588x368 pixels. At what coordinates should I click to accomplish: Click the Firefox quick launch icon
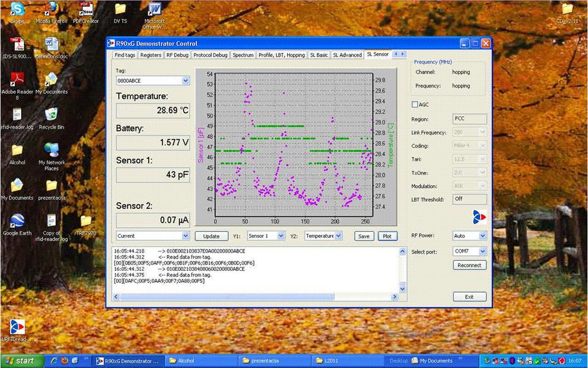click(x=64, y=361)
